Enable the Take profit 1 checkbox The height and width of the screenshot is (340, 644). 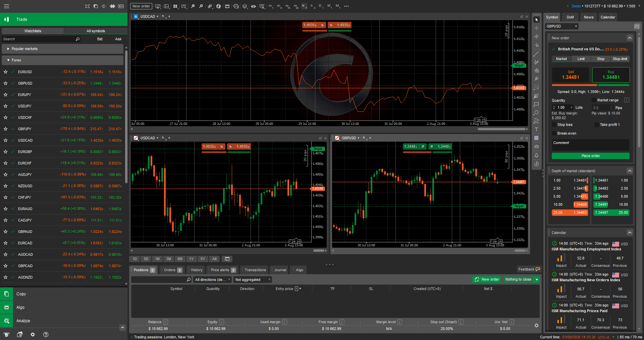pos(596,125)
